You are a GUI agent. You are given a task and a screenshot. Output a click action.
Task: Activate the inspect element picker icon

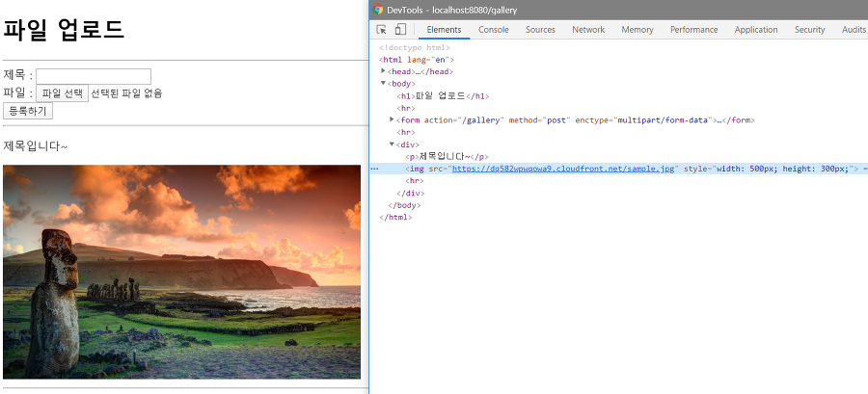[381, 30]
